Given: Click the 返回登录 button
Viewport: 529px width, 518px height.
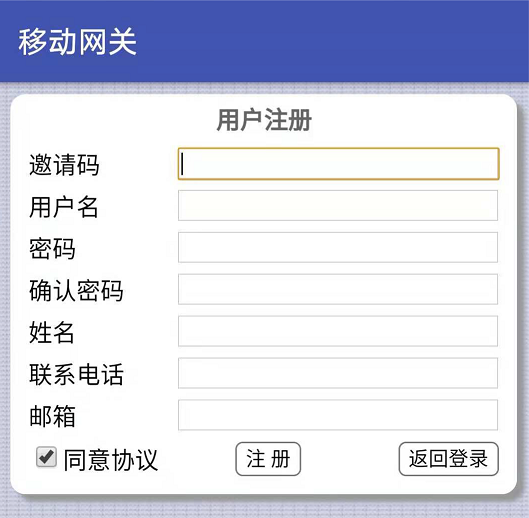Looking at the screenshot, I should (448, 459).
